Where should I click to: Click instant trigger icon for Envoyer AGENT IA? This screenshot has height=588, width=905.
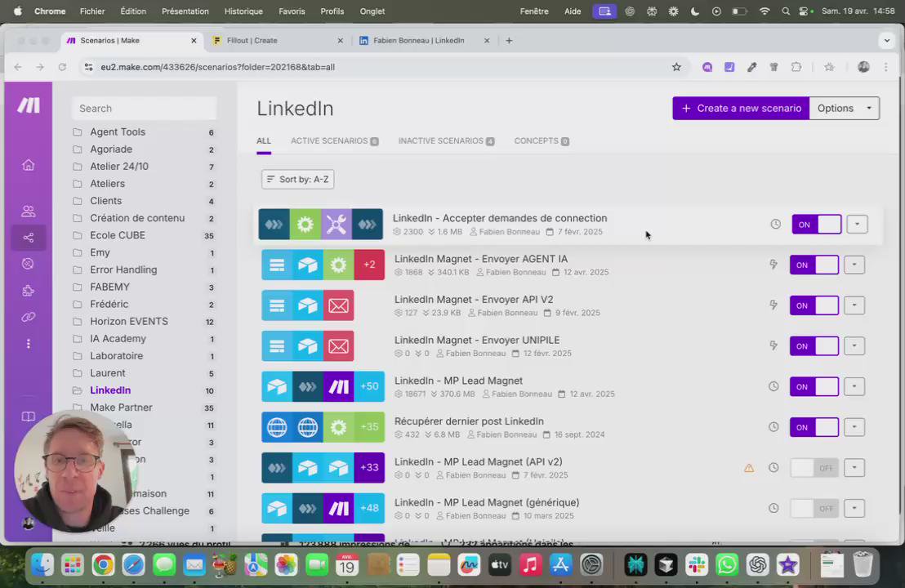[x=773, y=265]
